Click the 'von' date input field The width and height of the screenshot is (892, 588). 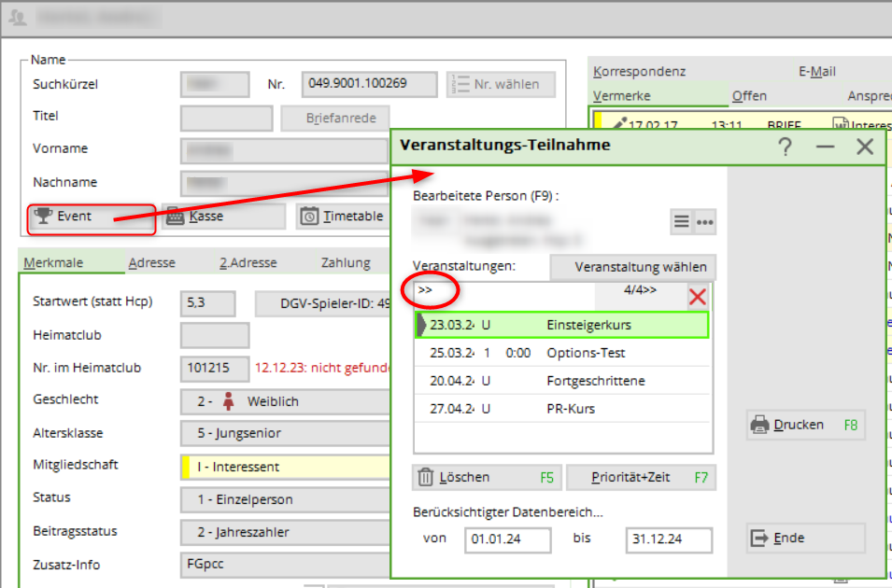[x=507, y=539]
